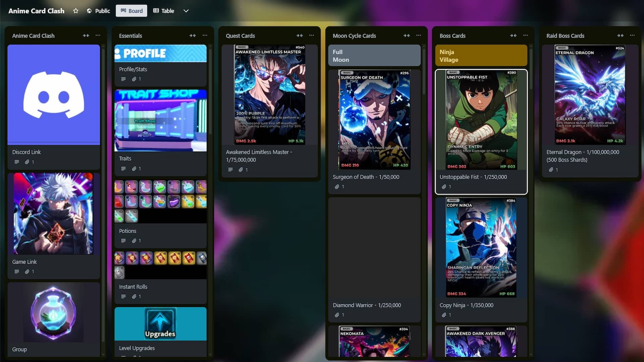Open the Boss Cards list actions menu
Image resolution: width=644 pixels, height=362 pixels.
(x=526, y=35)
